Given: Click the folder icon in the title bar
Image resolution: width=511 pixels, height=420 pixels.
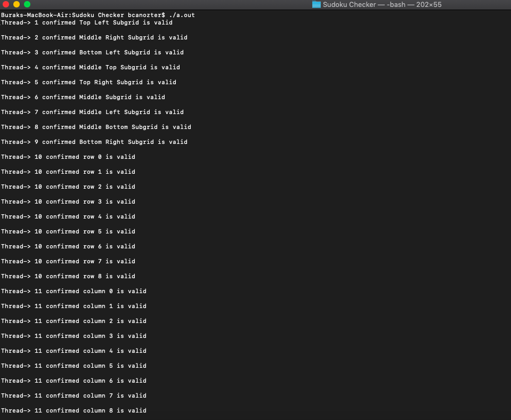Looking at the screenshot, I should tap(316, 5).
